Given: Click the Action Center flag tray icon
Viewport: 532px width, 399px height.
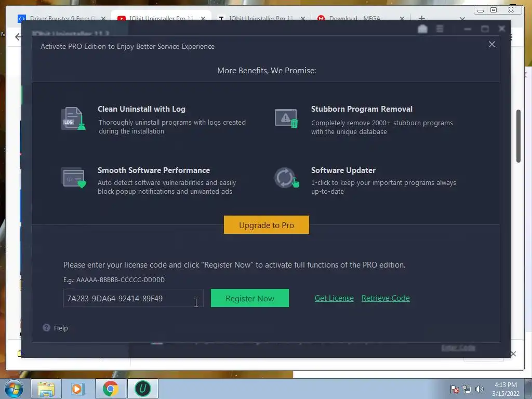Looking at the screenshot, I should [x=455, y=389].
